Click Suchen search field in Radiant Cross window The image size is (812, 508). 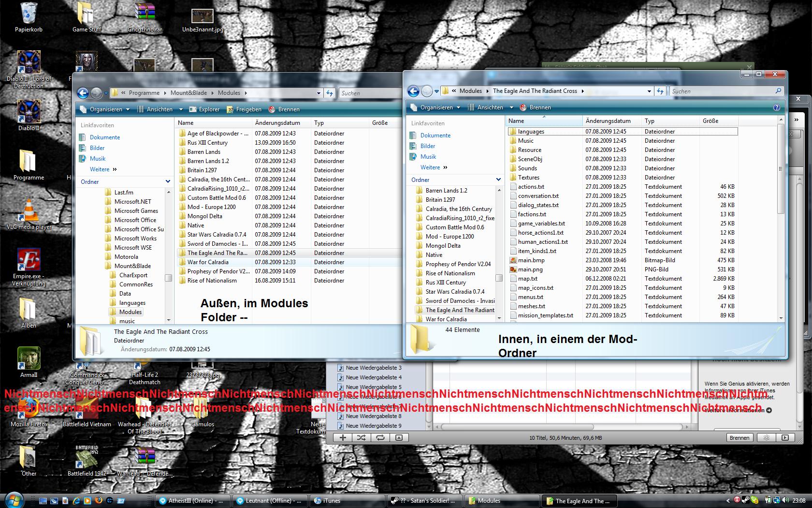coord(726,91)
